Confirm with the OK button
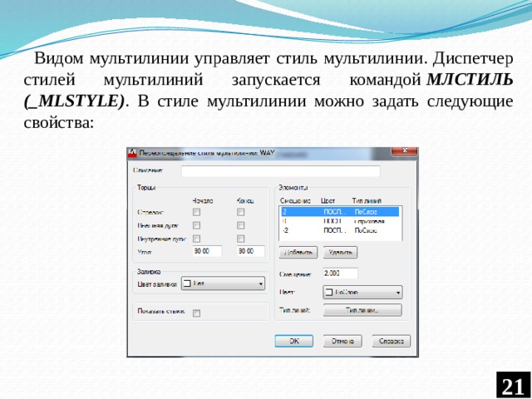 point(293,342)
